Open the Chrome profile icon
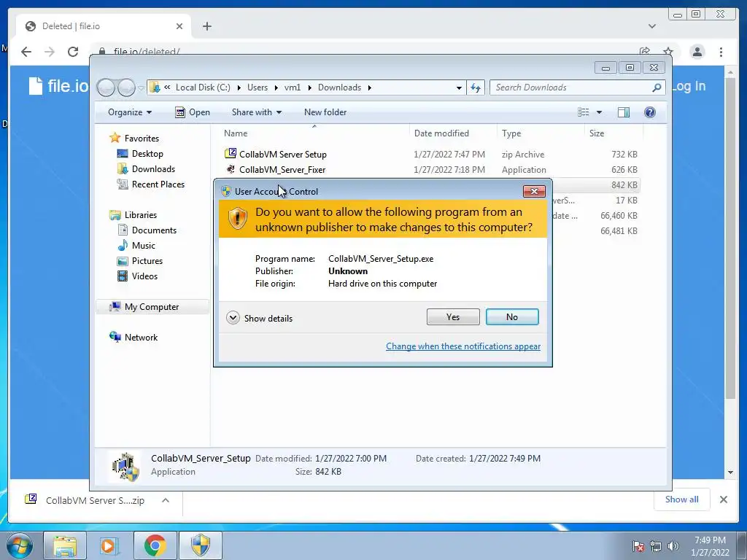Image resolution: width=747 pixels, height=560 pixels. point(697,52)
